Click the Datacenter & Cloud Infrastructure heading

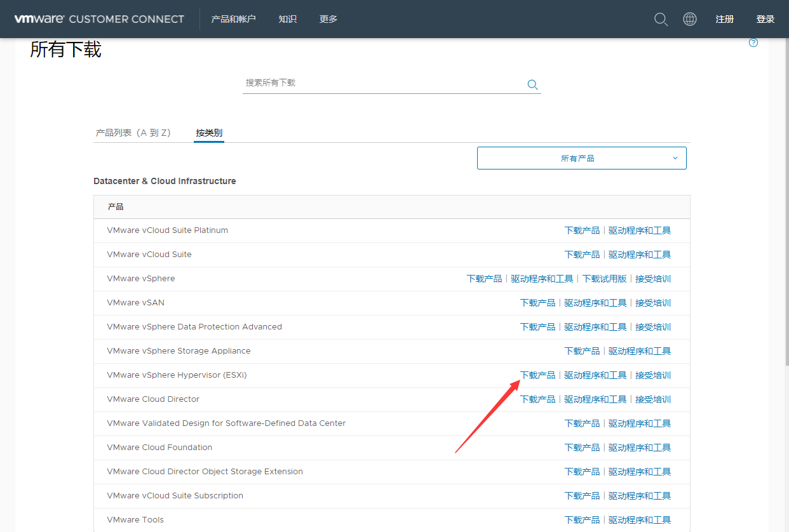click(165, 181)
